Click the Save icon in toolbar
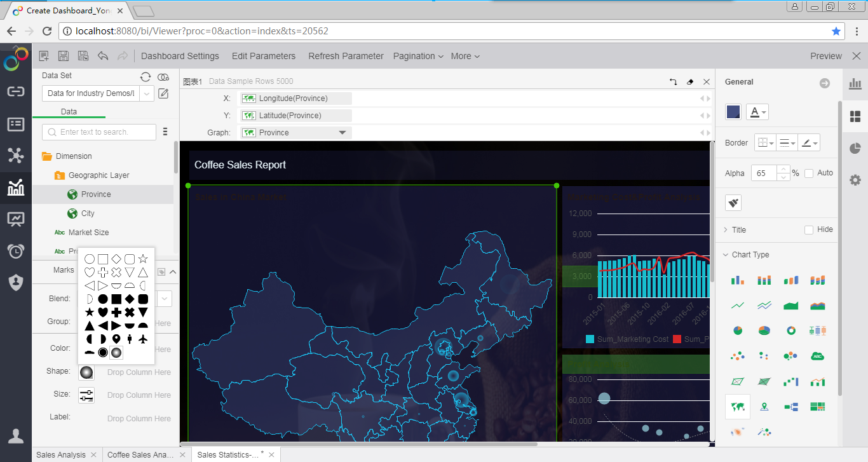The image size is (868, 462). click(x=64, y=56)
